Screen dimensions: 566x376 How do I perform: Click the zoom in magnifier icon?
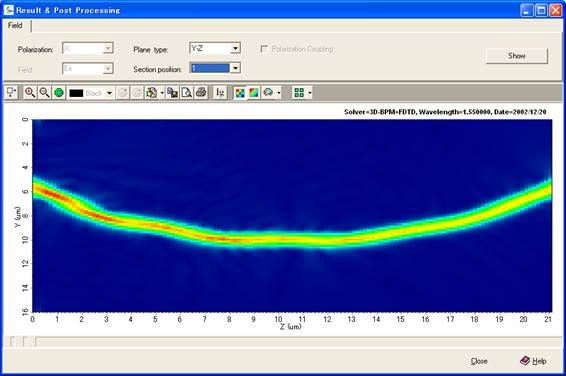pos(30,93)
